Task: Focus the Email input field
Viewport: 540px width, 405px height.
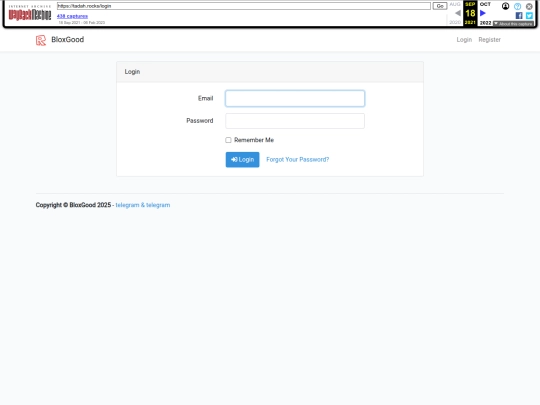Action: click(295, 98)
